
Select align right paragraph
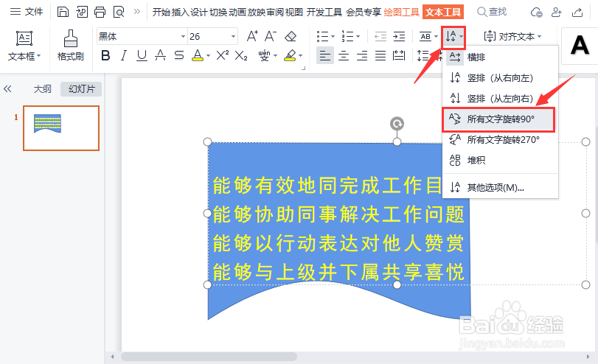(362, 56)
